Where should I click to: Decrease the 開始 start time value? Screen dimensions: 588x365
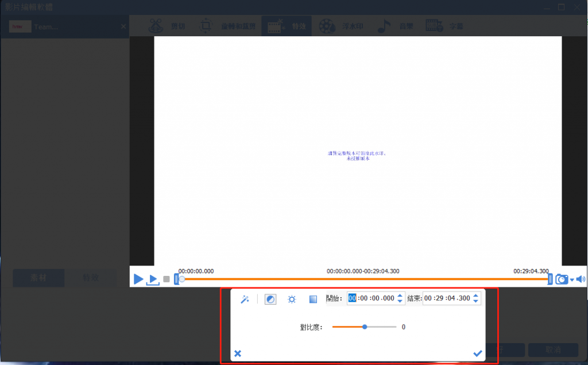pos(400,301)
